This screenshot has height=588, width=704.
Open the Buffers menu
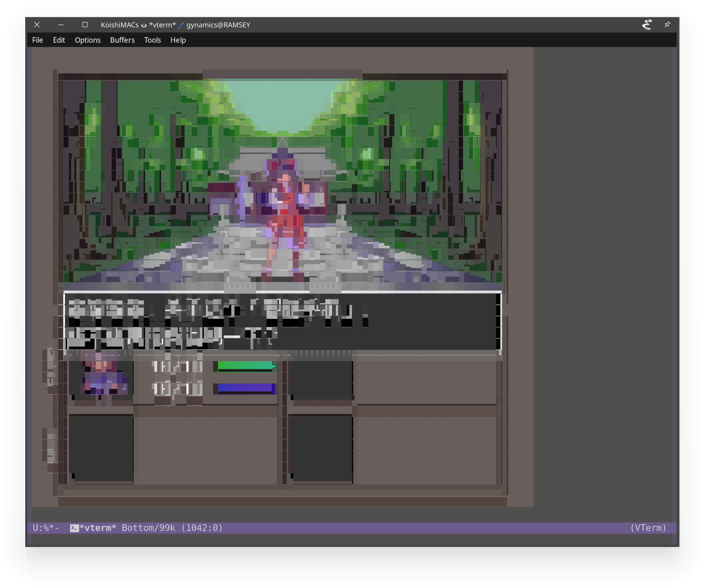tap(122, 40)
